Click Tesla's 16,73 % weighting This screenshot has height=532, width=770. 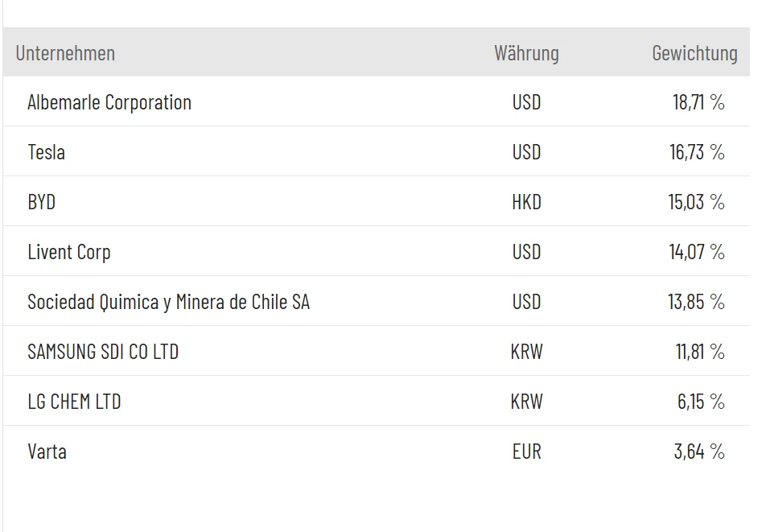click(697, 152)
